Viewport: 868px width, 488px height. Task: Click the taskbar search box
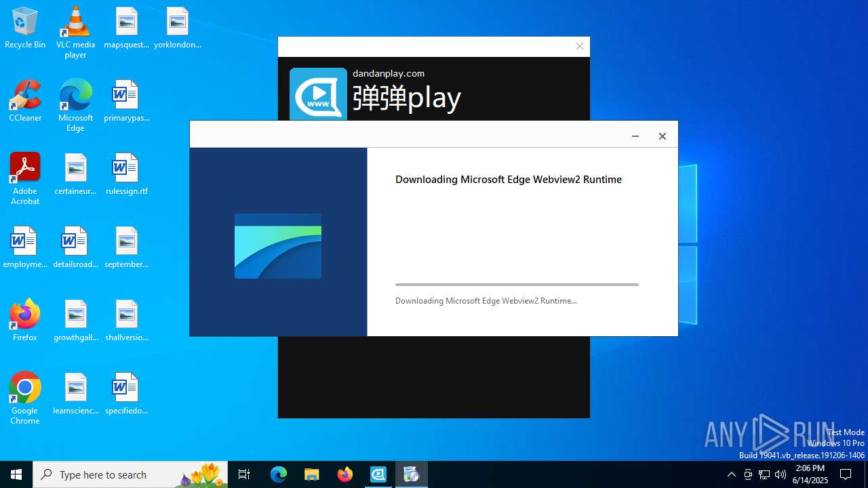click(131, 474)
